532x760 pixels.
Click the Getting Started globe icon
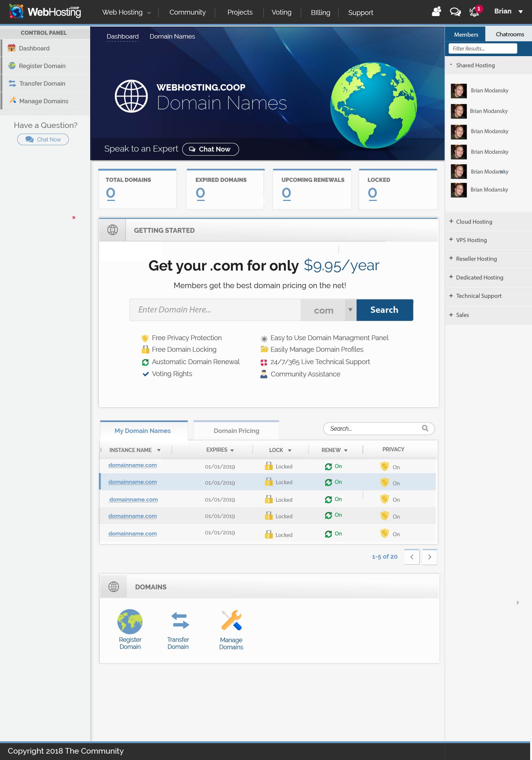[113, 230]
